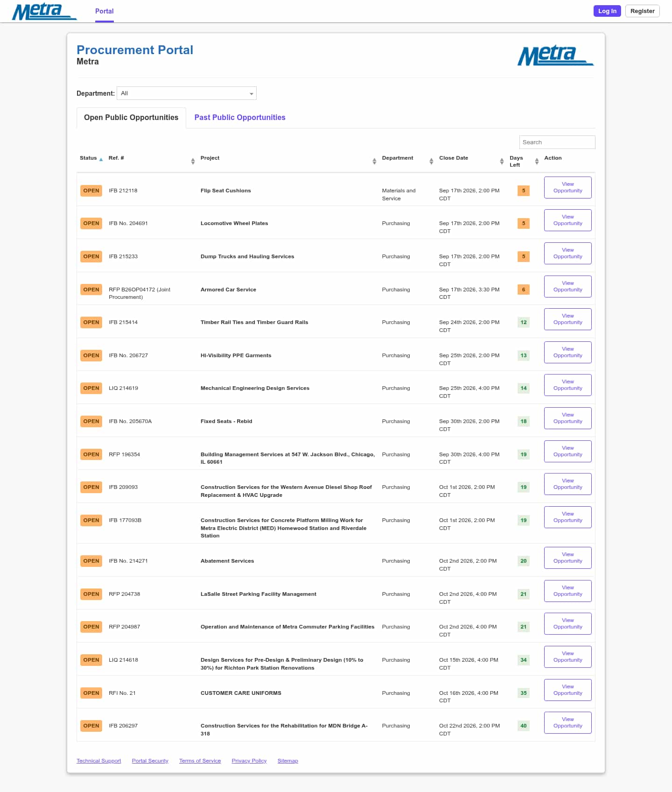Click the Log In button
This screenshot has width=672, height=792.
click(x=607, y=11)
